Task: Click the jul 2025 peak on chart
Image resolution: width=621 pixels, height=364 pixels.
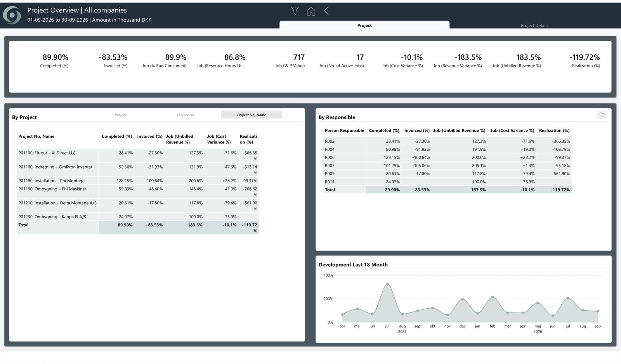Action: [x=387, y=284]
